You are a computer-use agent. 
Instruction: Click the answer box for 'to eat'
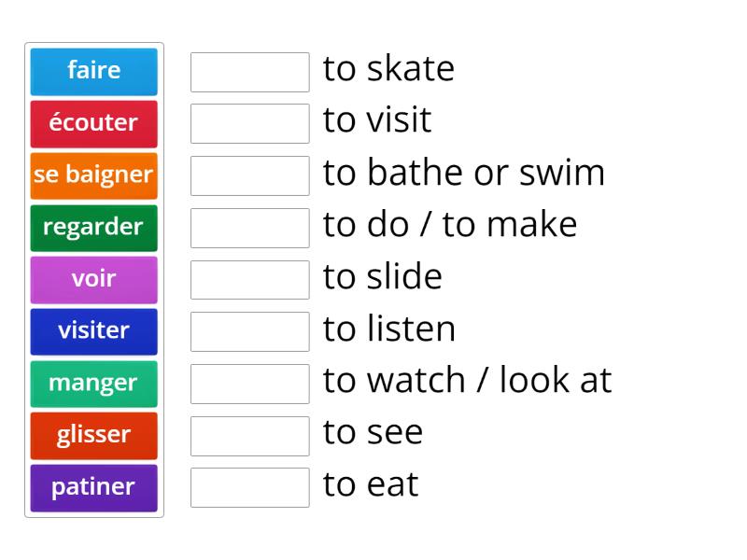[x=249, y=487]
